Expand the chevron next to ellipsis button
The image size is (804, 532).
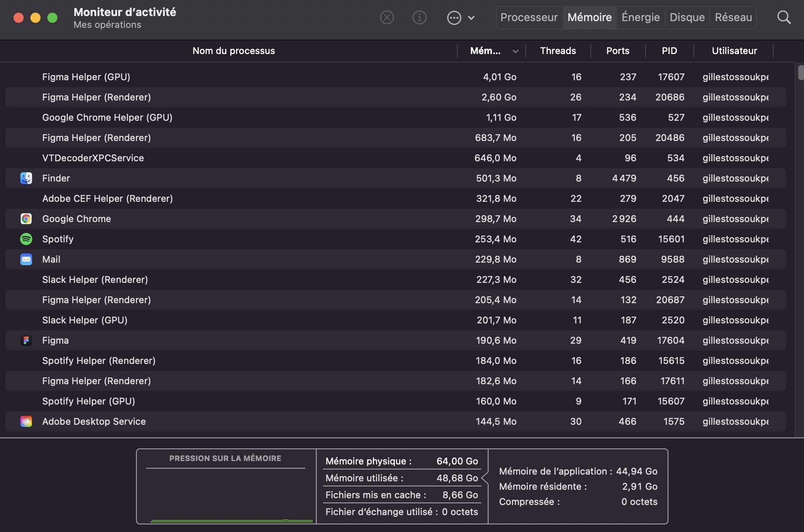point(472,18)
